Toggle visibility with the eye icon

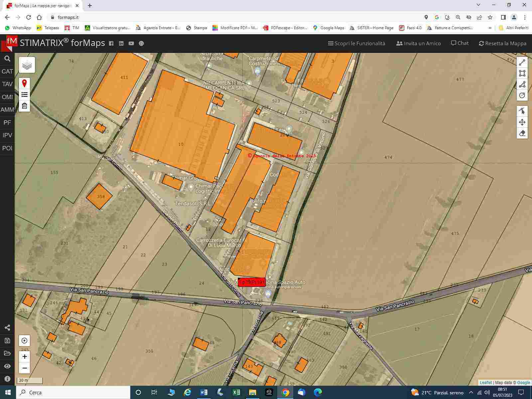(7, 366)
